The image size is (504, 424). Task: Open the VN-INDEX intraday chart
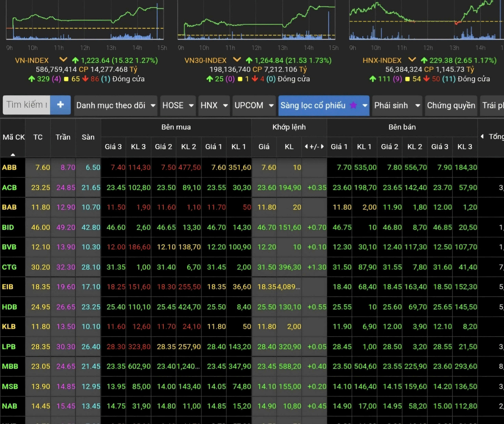coord(85,20)
